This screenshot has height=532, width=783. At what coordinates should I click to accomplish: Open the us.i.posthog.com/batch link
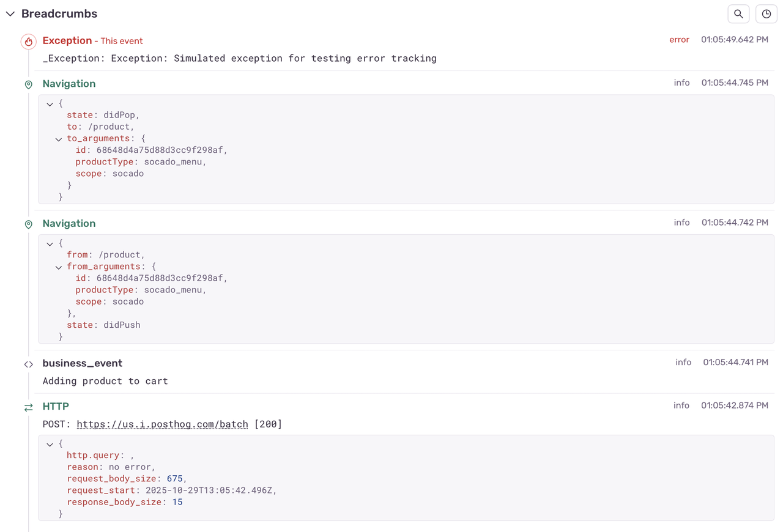tap(162, 424)
